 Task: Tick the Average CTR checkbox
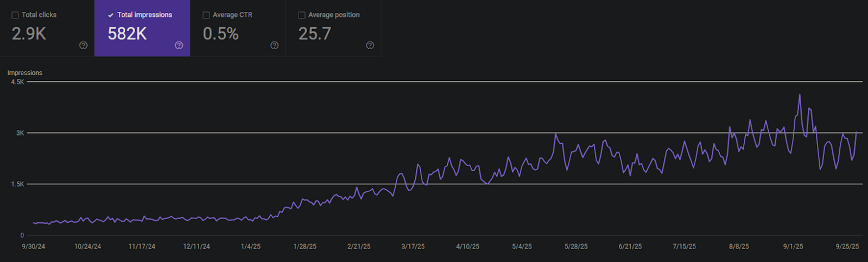(206, 15)
